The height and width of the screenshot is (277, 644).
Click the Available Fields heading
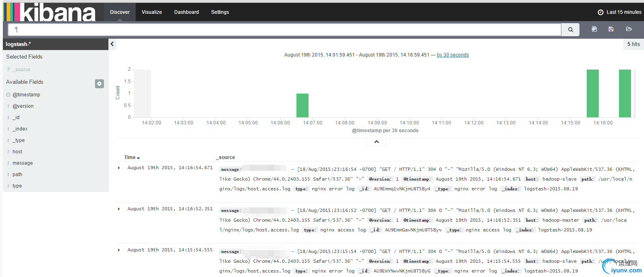coord(25,82)
